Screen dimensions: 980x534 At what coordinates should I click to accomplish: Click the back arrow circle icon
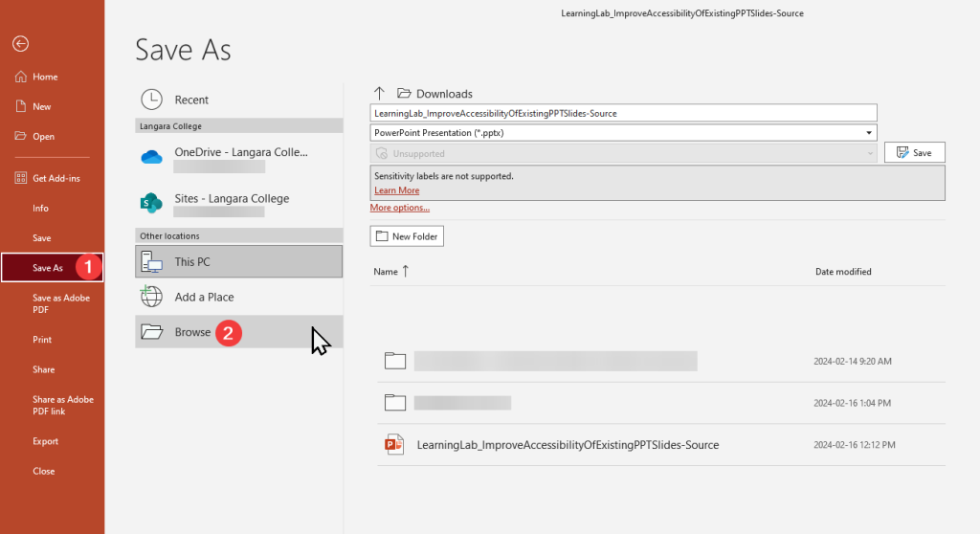20,43
